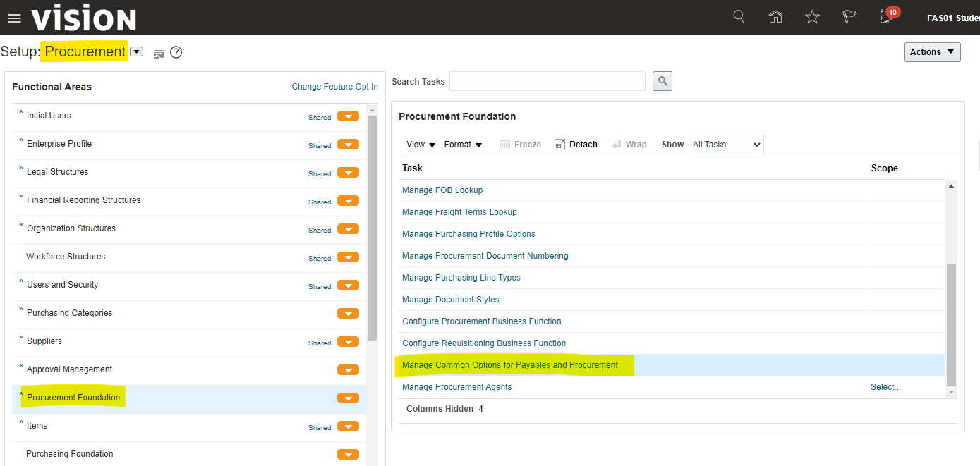The width and height of the screenshot is (980, 466).
Task: Expand the Actions dropdown button
Action: click(x=931, y=52)
